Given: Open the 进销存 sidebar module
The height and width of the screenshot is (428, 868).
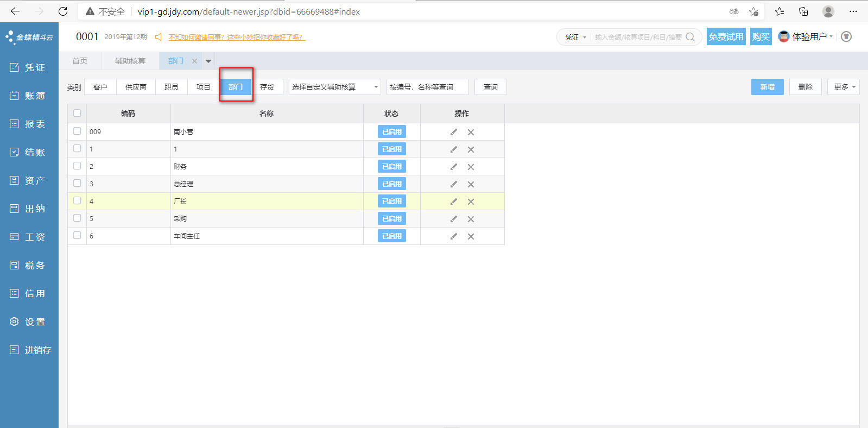Looking at the screenshot, I should [x=30, y=350].
